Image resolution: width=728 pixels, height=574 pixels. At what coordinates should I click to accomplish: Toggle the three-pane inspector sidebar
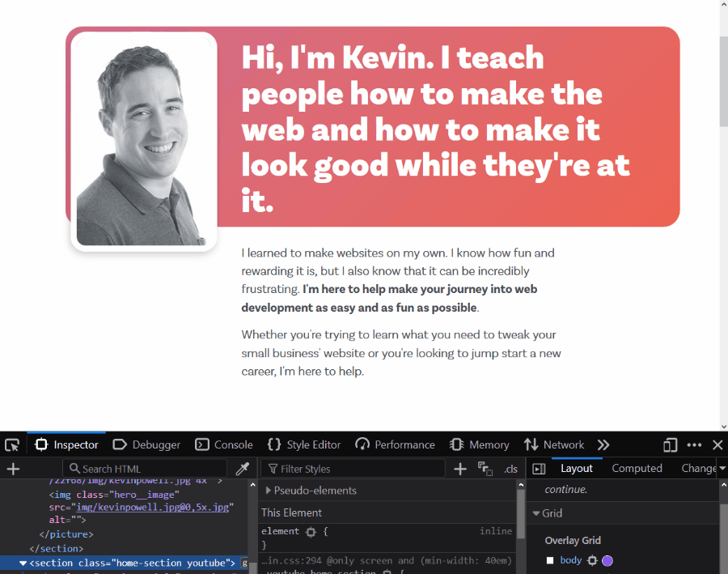point(539,469)
